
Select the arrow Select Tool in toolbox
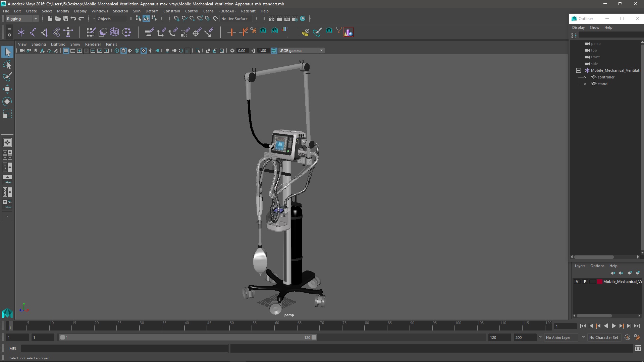[7, 52]
